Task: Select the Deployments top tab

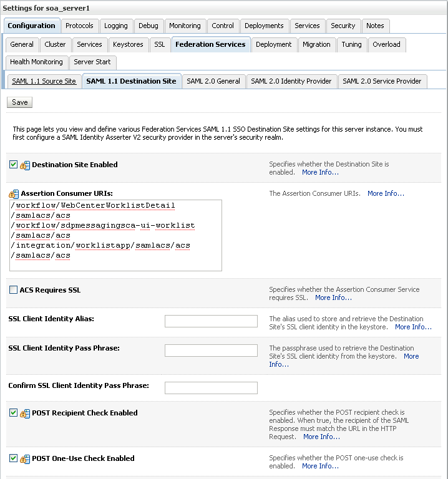Action: pos(264,26)
